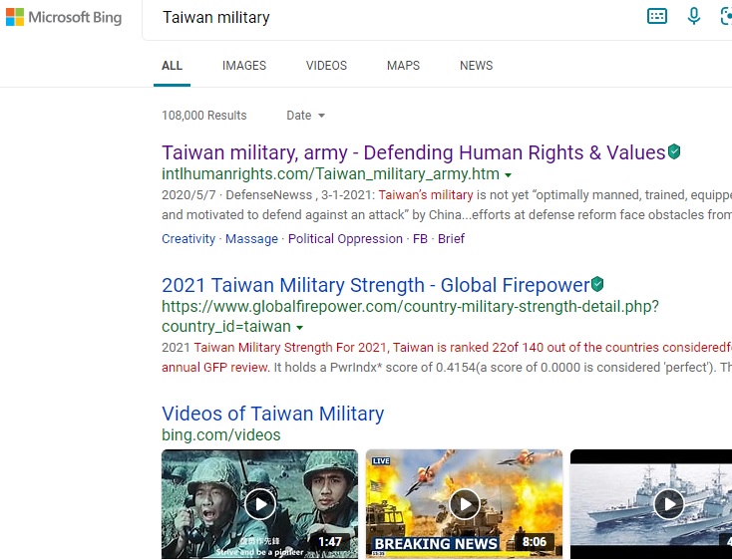Play the 1:47 soldiers video
Viewport: 732px width, 560px height.
coord(260,504)
